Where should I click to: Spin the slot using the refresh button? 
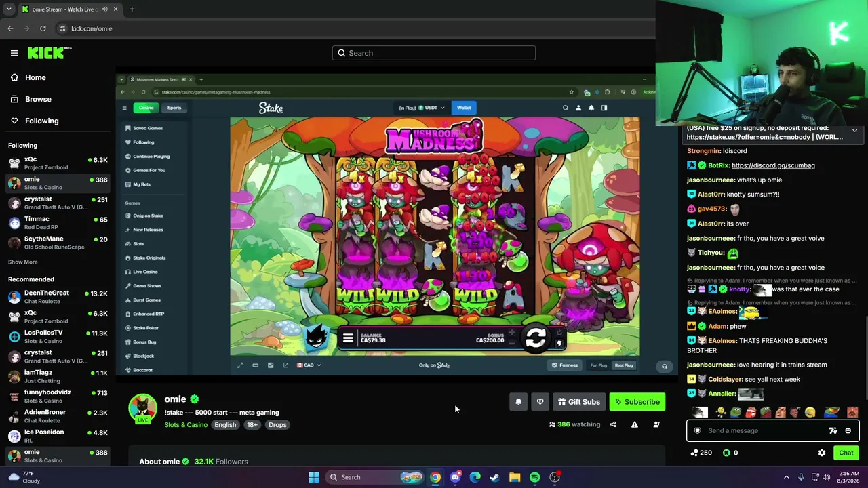pyautogui.click(x=536, y=338)
